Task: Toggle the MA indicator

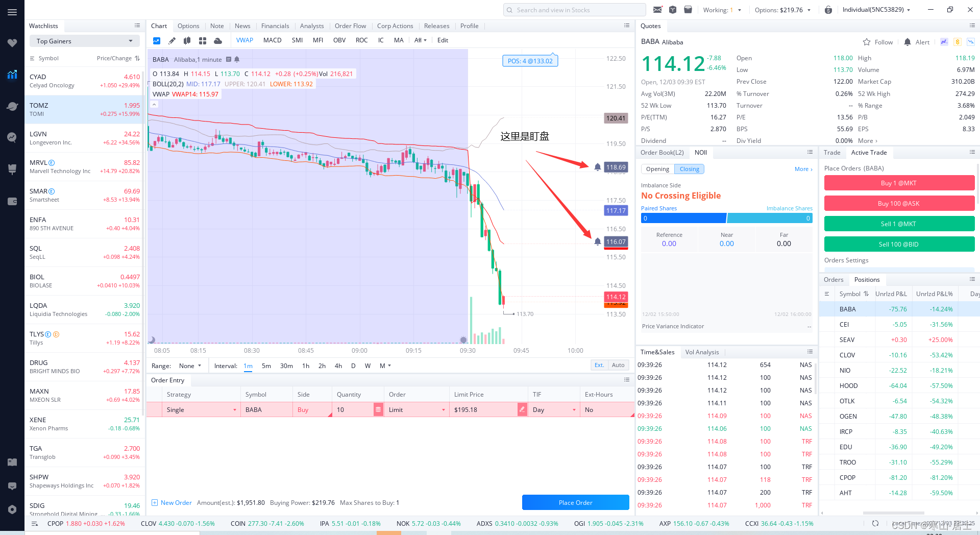Action: coord(399,40)
